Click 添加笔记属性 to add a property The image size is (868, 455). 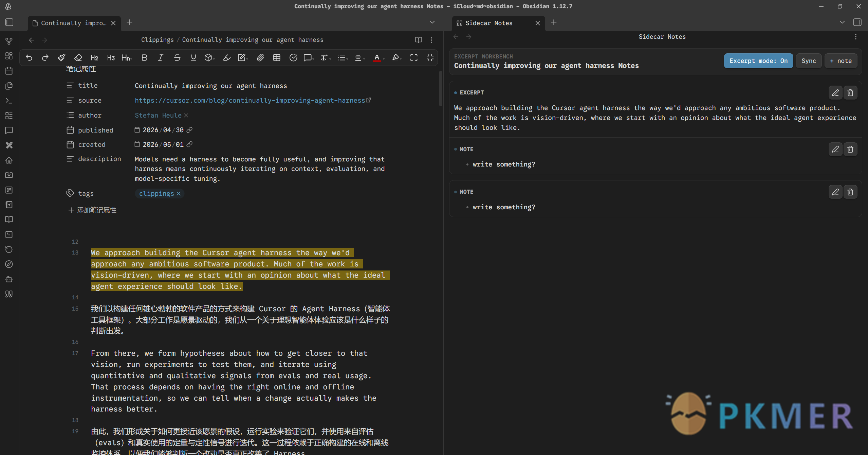92,210
